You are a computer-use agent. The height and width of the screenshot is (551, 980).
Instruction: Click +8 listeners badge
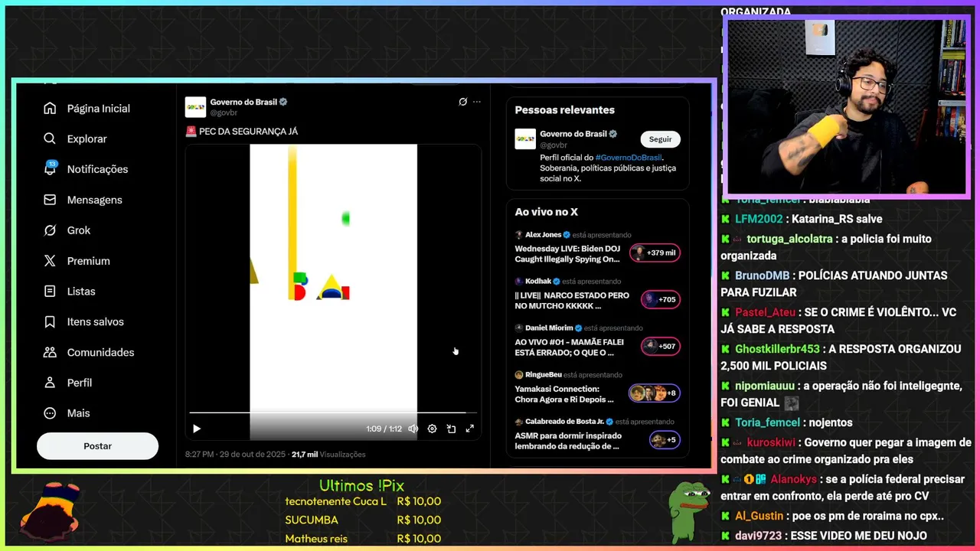tap(655, 393)
